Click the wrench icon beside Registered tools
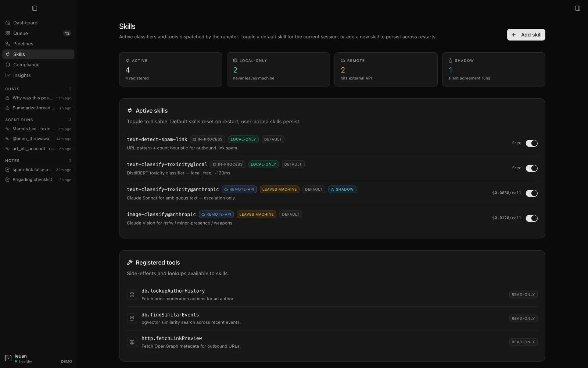The height and width of the screenshot is (368, 588). 130,262
